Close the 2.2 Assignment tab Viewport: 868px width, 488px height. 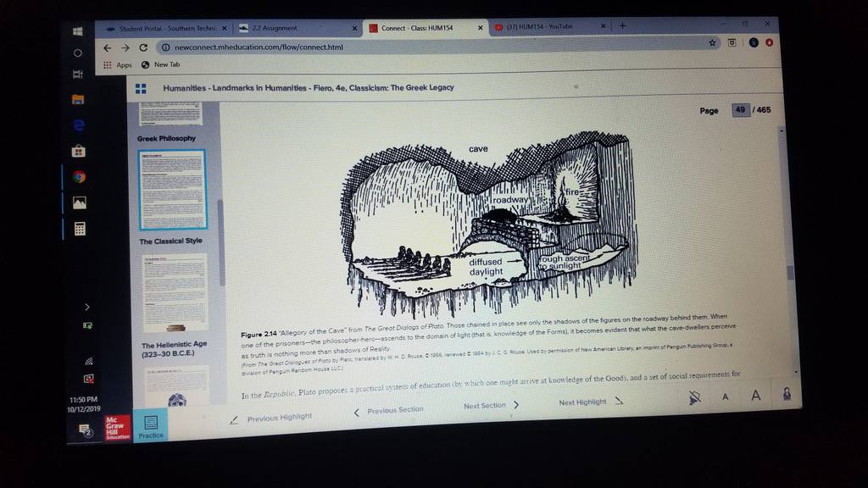point(355,28)
